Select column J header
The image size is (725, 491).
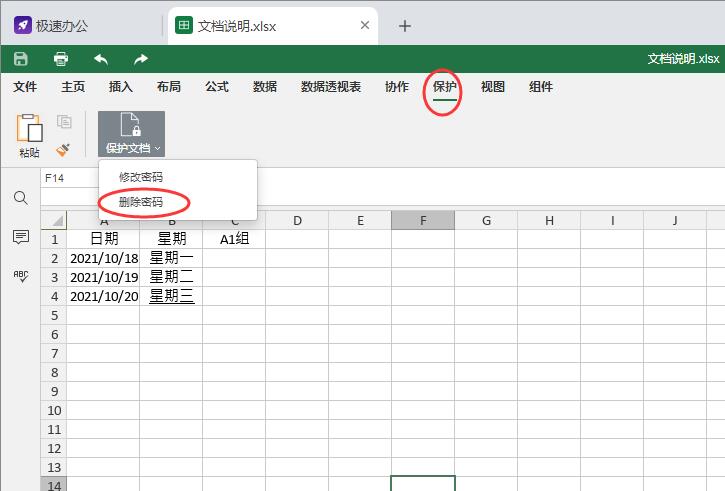[x=675, y=221]
